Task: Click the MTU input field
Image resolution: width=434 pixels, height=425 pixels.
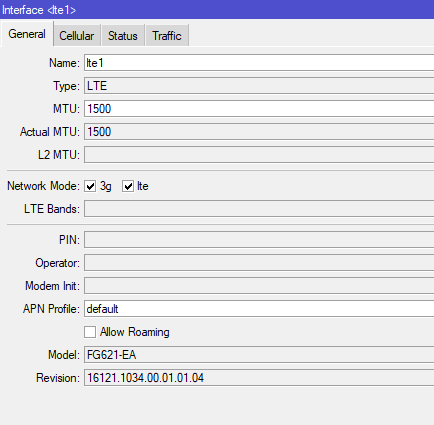Action: (259, 109)
